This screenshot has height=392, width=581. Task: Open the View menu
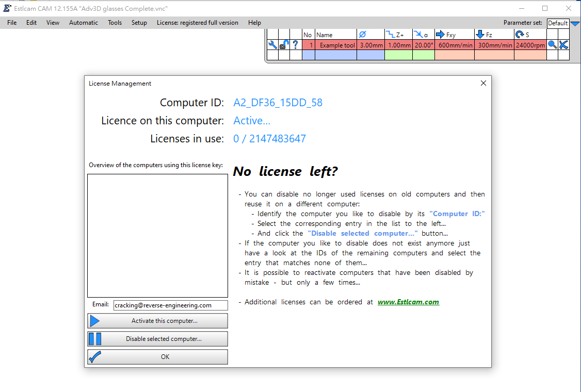click(x=53, y=23)
